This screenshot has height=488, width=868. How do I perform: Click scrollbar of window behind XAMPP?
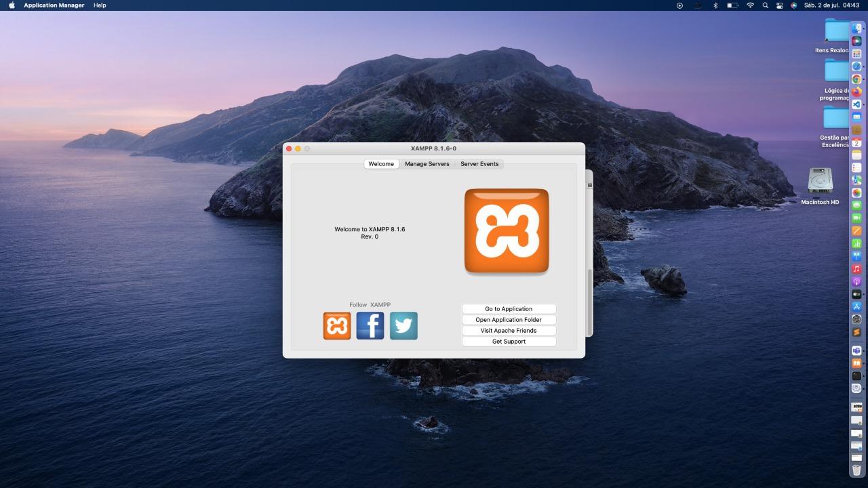coord(590,302)
